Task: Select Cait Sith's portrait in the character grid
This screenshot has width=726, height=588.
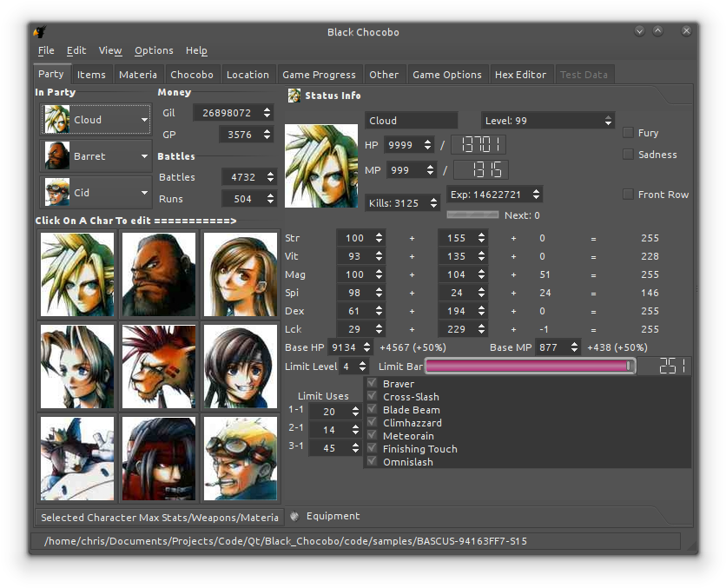Action: 77,459
